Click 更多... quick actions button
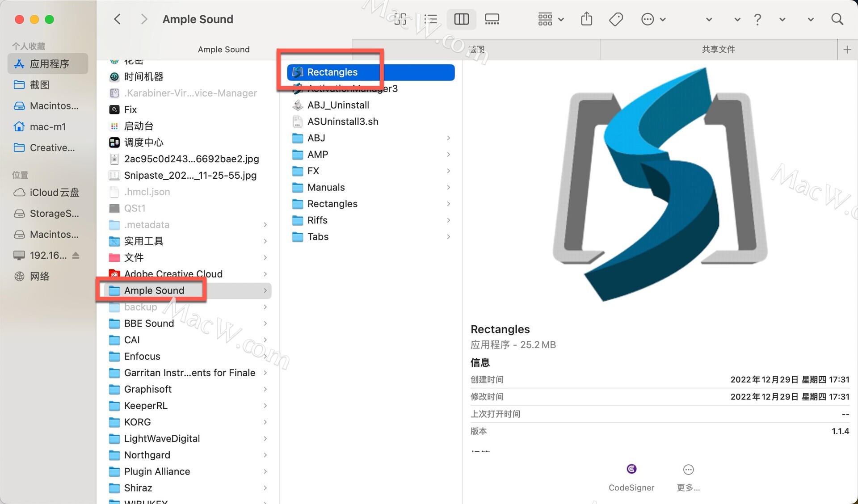The image size is (858, 504). [688, 477]
